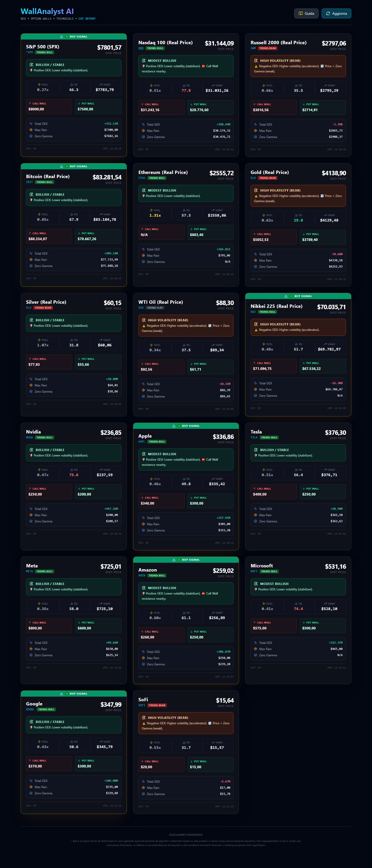Click the IBIT ticker under Bitcoin
Screen dimensions: 372x868
point(29,182)
